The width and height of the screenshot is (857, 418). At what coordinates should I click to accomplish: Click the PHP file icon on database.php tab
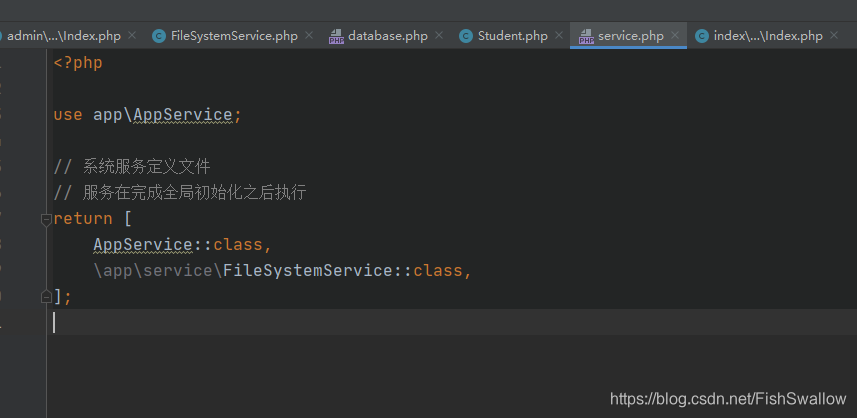click(x=336, y=37)
